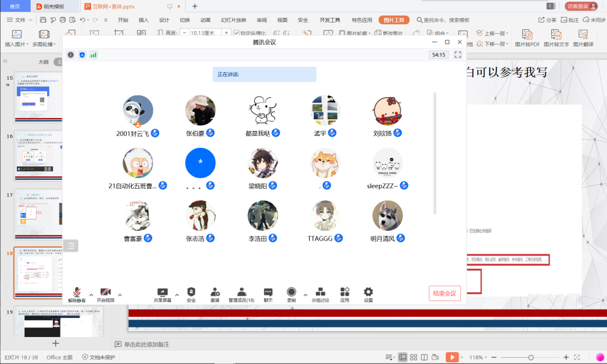607x364 pixels.
Task: Select participant 2001封云飞 avatar
Action: (138, 111)
